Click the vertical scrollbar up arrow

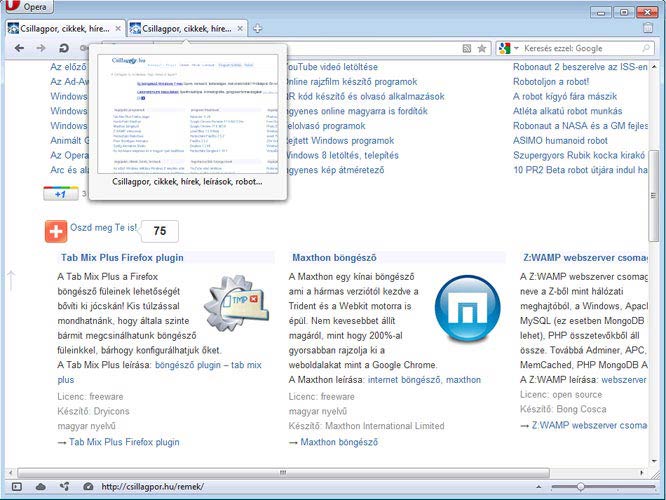point(654,67)
